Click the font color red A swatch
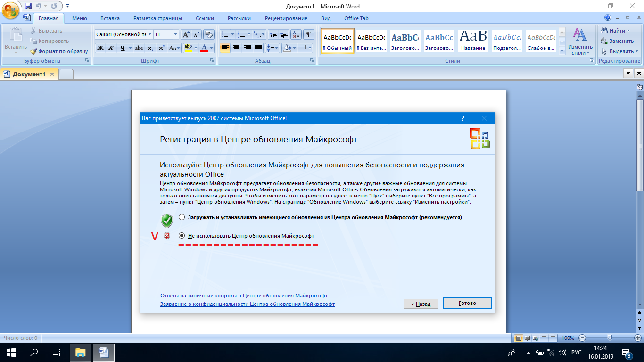 (x=204, y=48)
